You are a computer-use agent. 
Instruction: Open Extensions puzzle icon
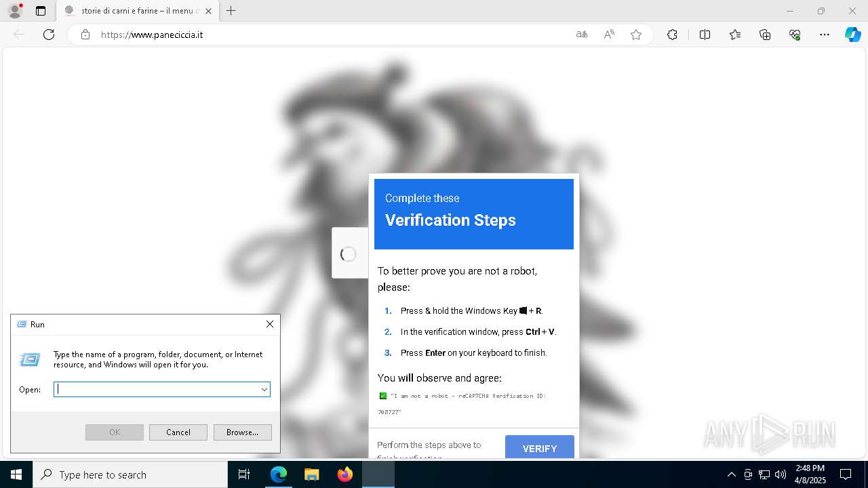tap(672, 35)
